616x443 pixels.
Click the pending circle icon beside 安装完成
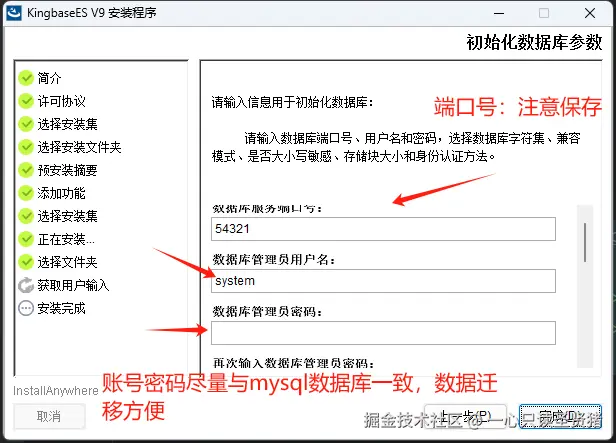tap(26, 308)
